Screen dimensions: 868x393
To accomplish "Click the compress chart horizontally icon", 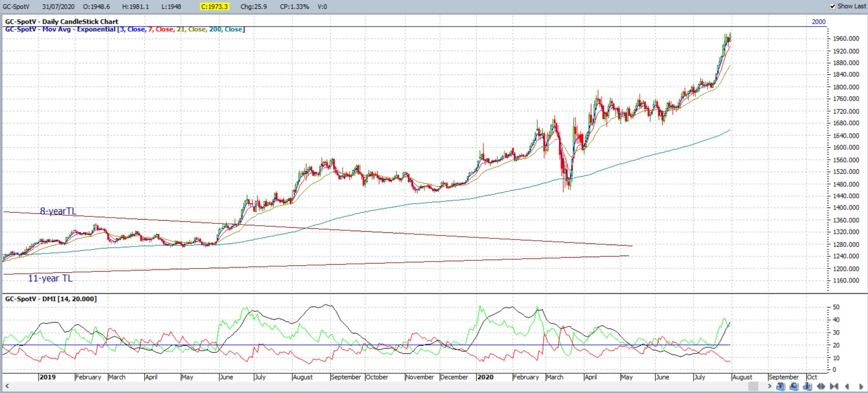I will coord(834,386).
